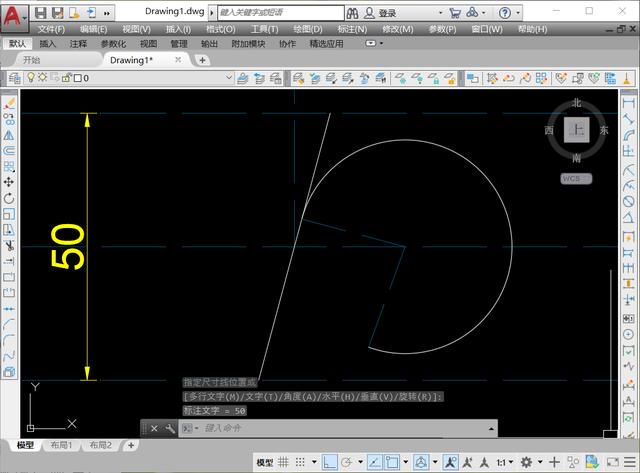Select the Rotate tool

pyautogui.click(x=9, y=198)
